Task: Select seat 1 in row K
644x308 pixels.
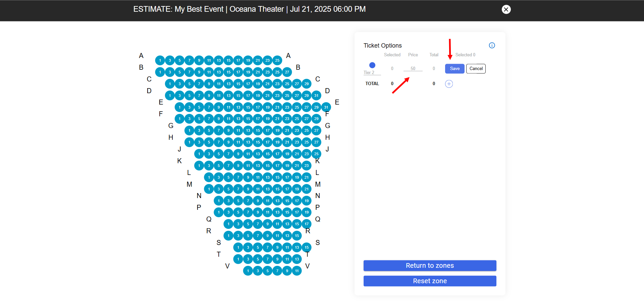Action: [199, 166]
